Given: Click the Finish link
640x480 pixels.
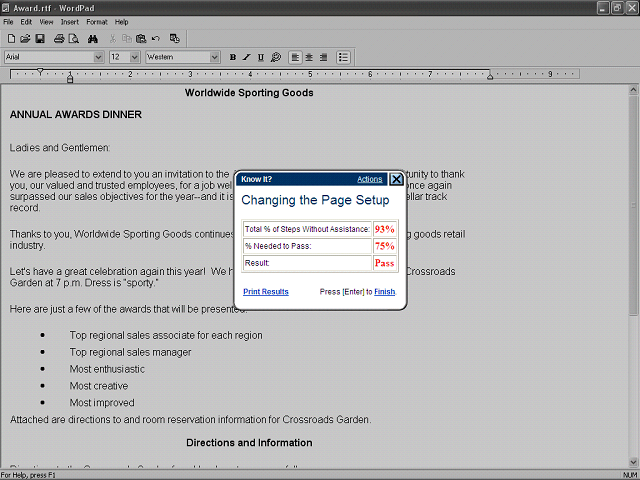Looking at the screenshot, I should point(384,291).
